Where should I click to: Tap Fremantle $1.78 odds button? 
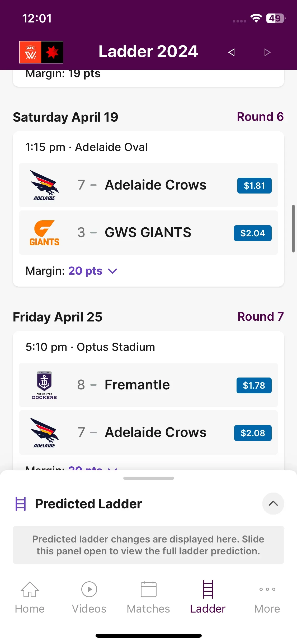(254, 385)
